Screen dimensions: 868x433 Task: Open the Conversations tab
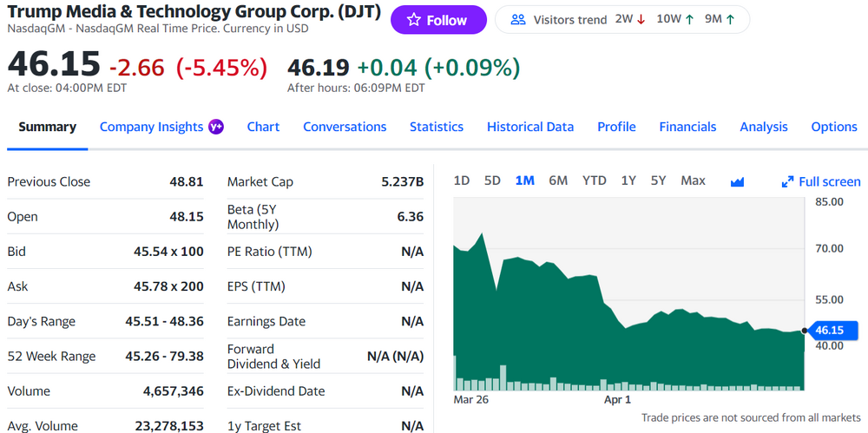[x=345, y=127]
